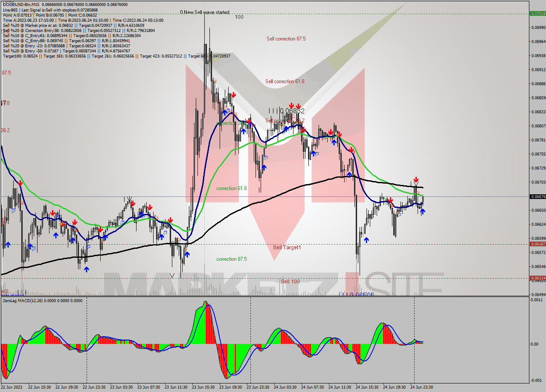Screen dimensions: 546x392
Task: Click the green 0.07015 price level tag
Action: point(537,14)
